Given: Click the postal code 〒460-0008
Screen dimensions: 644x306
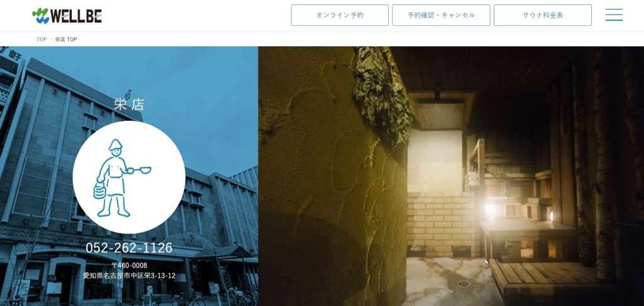Looking at the screenshot, I should pos(129,265).
